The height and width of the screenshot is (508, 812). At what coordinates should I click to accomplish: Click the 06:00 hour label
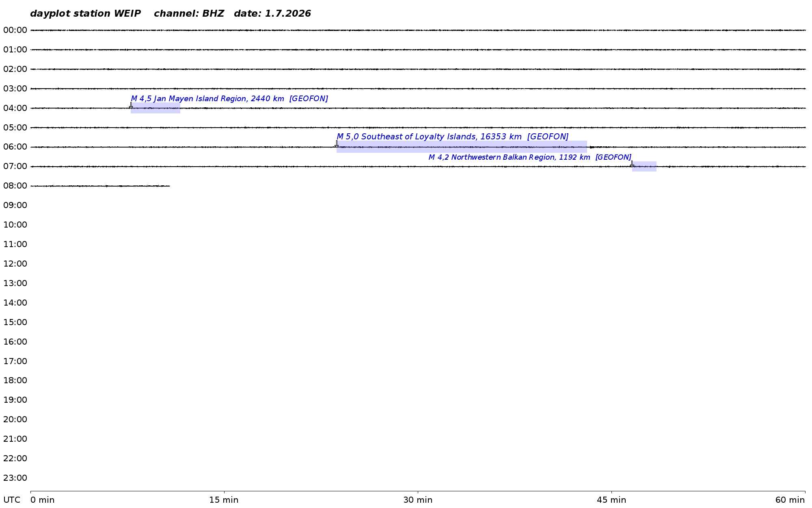(x=15, y=147)
